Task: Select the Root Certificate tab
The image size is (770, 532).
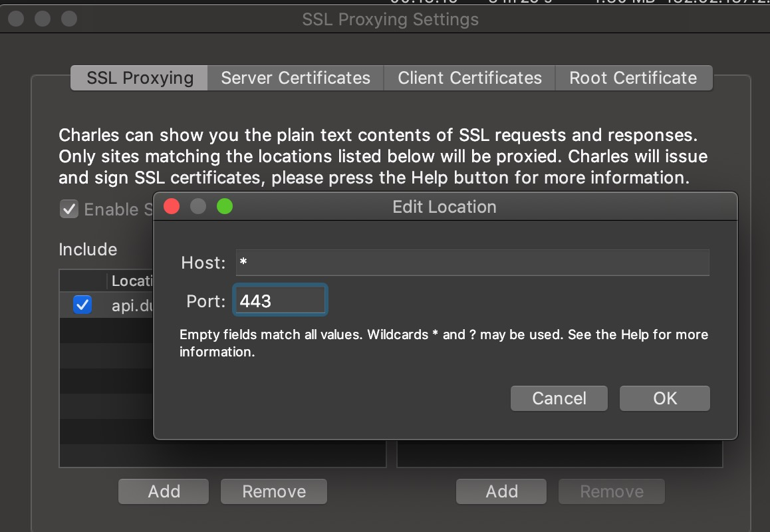Action: (632, 78)
